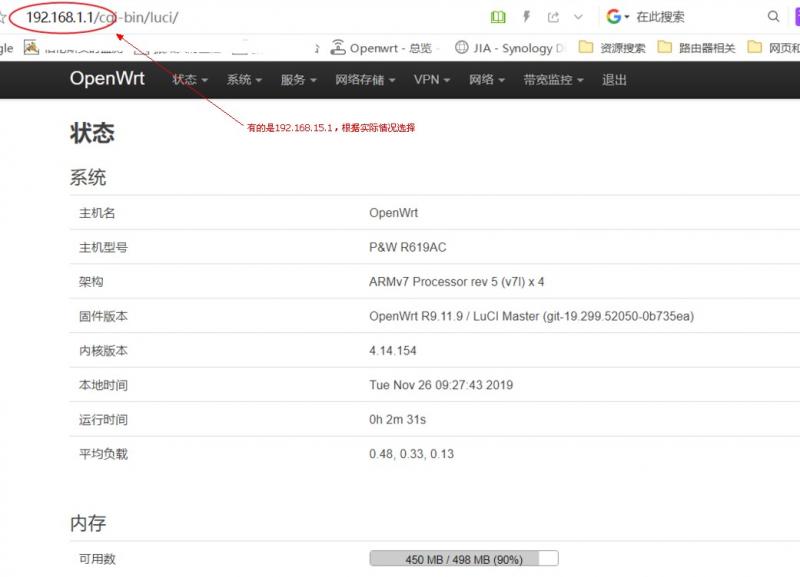The image size is (800, 577).
Task: Click the share page icon
Action: click(x=553, y=17)
